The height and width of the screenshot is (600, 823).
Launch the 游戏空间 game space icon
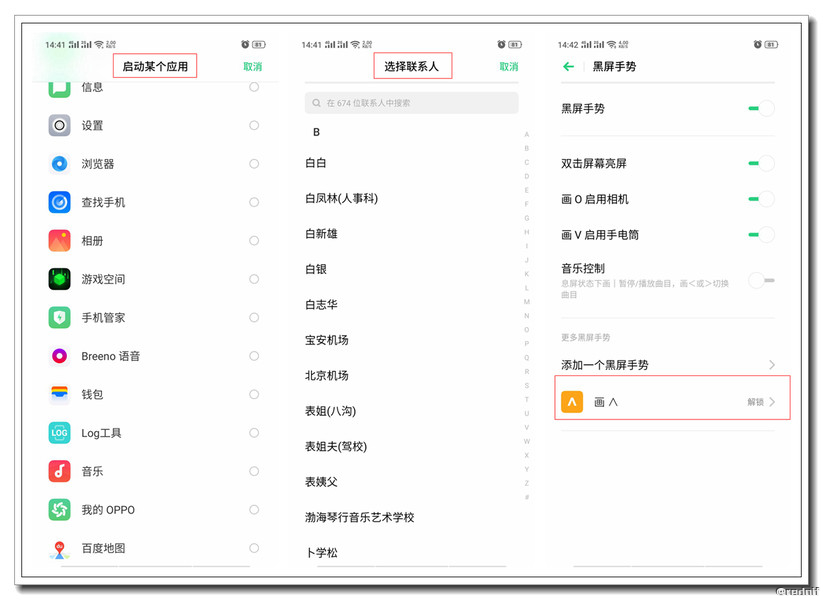(62, 278)
